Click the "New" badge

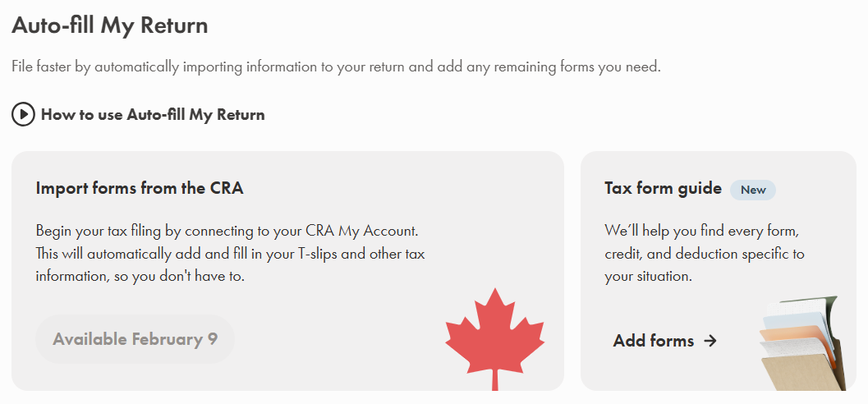pyautogui.click(x=752, y=190)
